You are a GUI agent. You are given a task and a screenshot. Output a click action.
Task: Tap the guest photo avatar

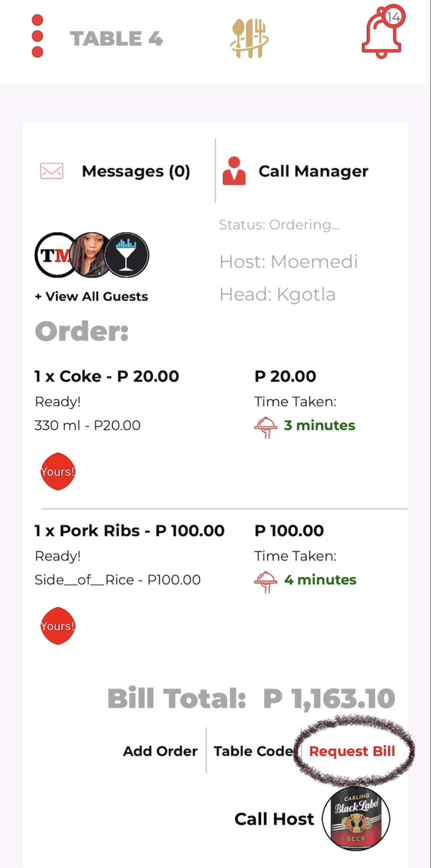[90, 255]
